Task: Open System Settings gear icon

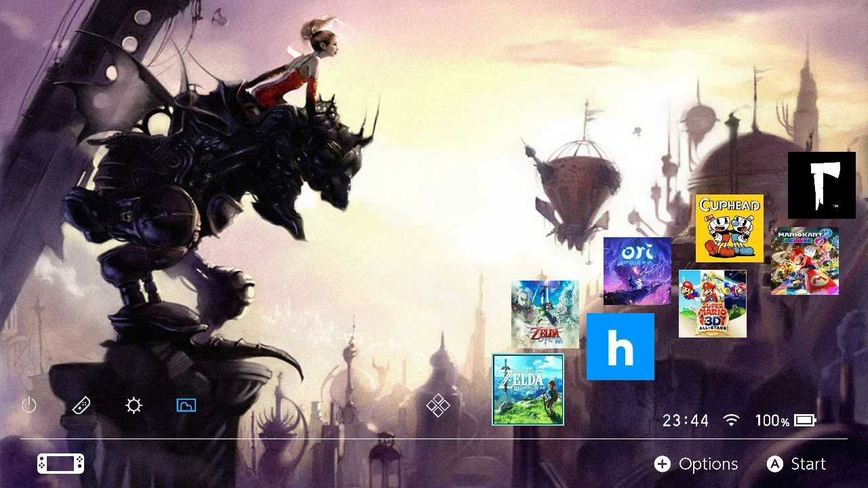Action: point(134,405)
